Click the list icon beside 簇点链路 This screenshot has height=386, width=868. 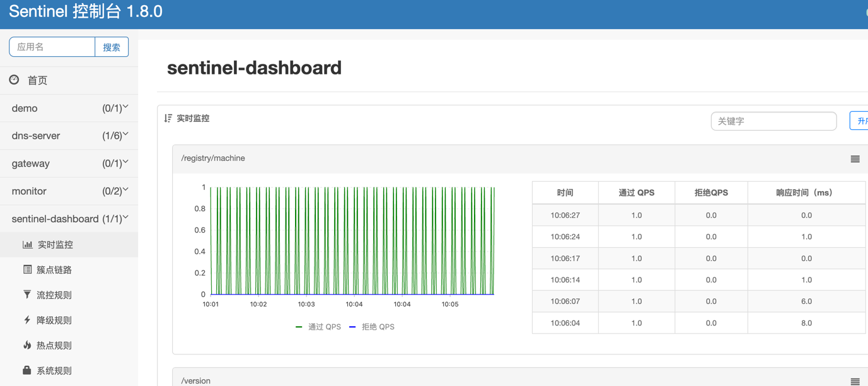click(x=27, y=269)
